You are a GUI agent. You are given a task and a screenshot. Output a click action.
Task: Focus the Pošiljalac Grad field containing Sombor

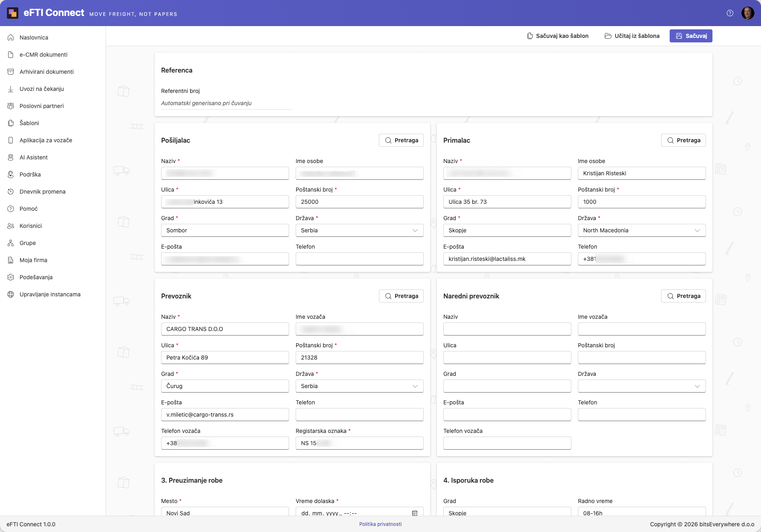point(225,230)
